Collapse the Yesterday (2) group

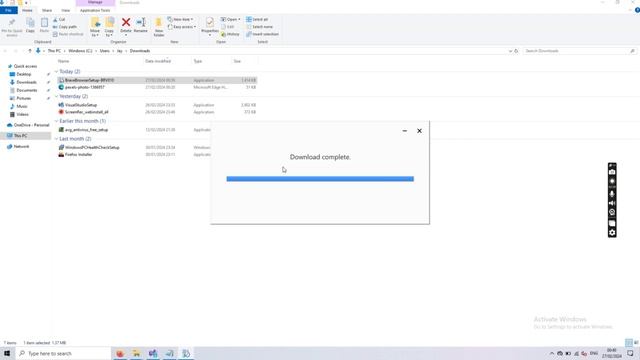[x=56, y=96]
